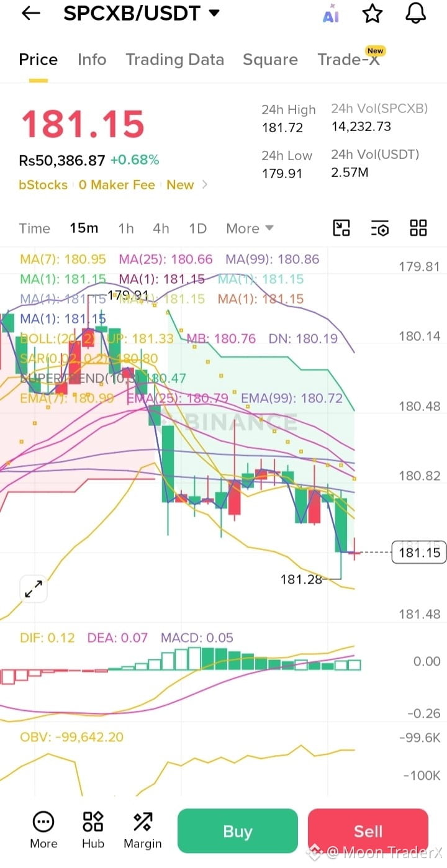This screenshot has width=447, height=868.
Task: Tap the 24h High value 181.72
Action: pos(282,127)
